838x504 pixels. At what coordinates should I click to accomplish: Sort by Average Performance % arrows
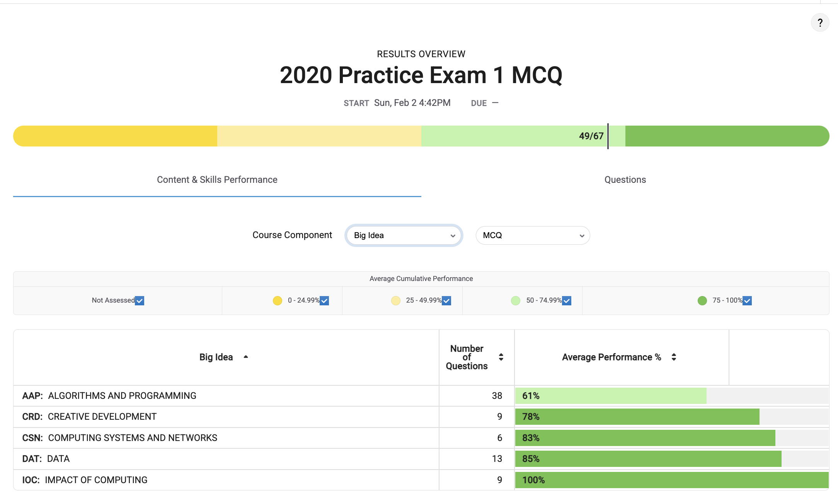(x=674, y=357)
